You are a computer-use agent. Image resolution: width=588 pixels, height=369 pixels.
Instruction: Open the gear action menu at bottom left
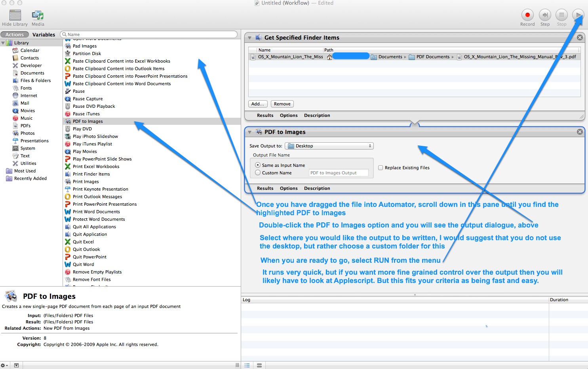(x=4, y=365)
